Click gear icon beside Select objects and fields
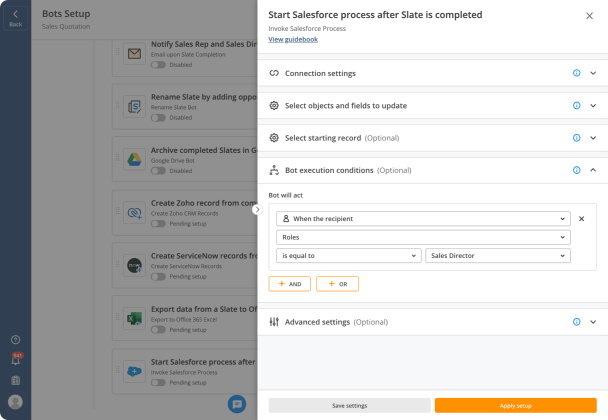Screen dimensions: 608x420 (x=274, y=105)
